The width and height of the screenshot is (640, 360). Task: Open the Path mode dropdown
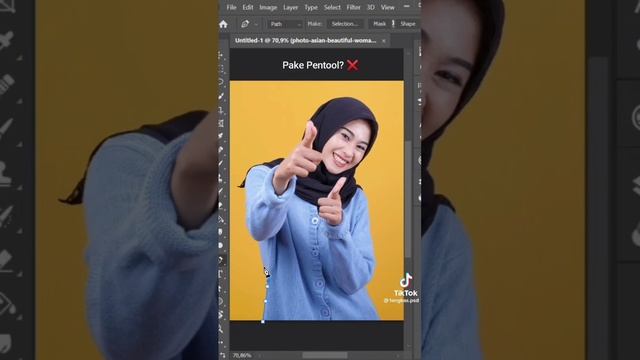pyautogui.click(x=285, y=24)
